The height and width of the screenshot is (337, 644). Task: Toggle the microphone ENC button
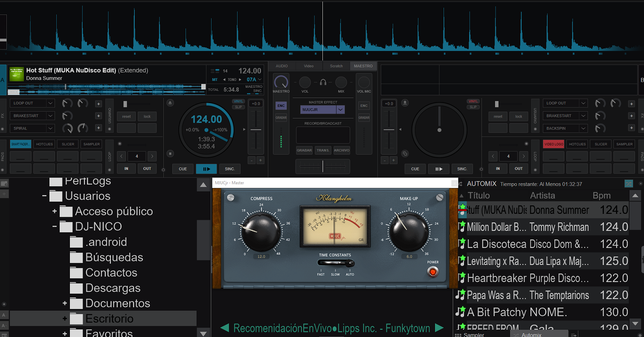364,106
